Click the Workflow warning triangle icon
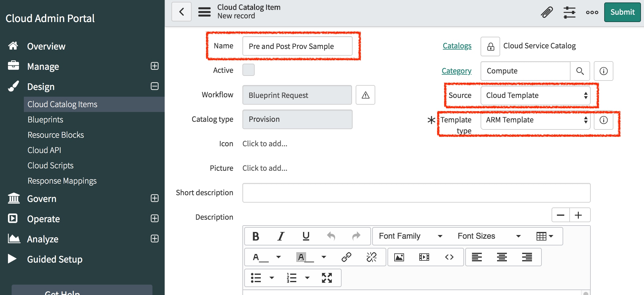644x295 pixels. (x=365, y=95)
